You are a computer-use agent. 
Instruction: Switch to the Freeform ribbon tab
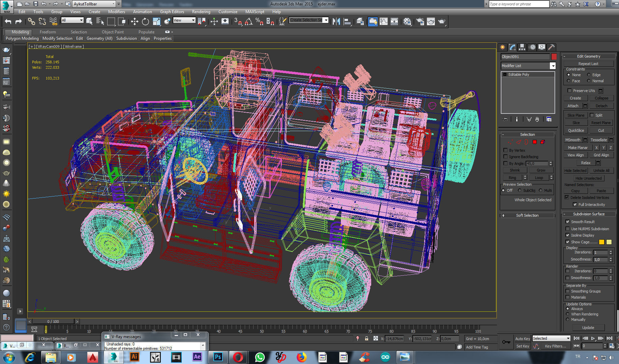(x=48, y=32)
